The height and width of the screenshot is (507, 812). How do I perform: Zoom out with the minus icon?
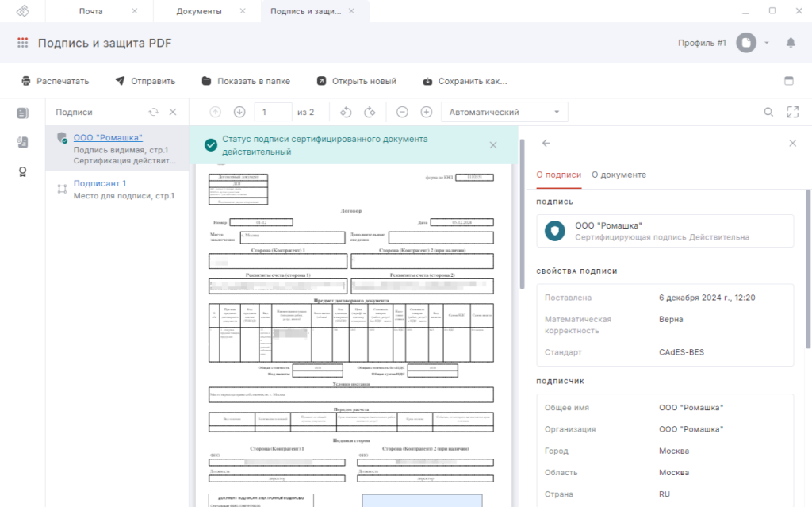pyautogui.click(x=403, y=113)
